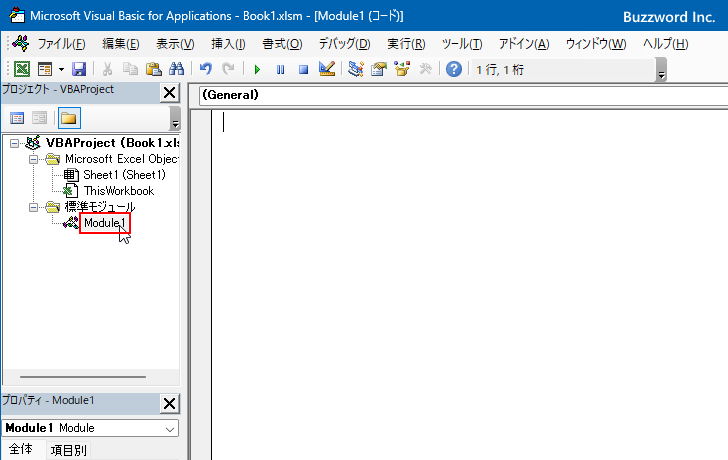This screenshot has height=460, width=728.
Task: Select ThisWorkbook in project tree
Action: [x=119, y=191]
